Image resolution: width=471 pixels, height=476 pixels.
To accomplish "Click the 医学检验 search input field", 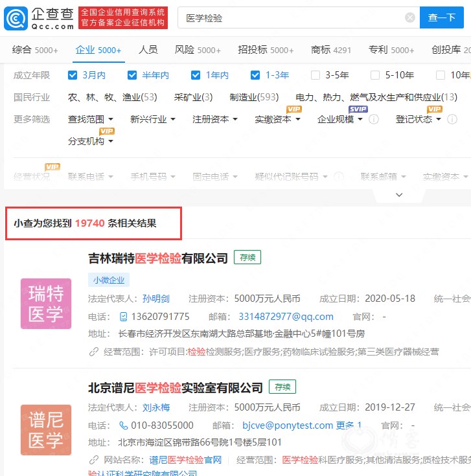I will pos(292,17).
